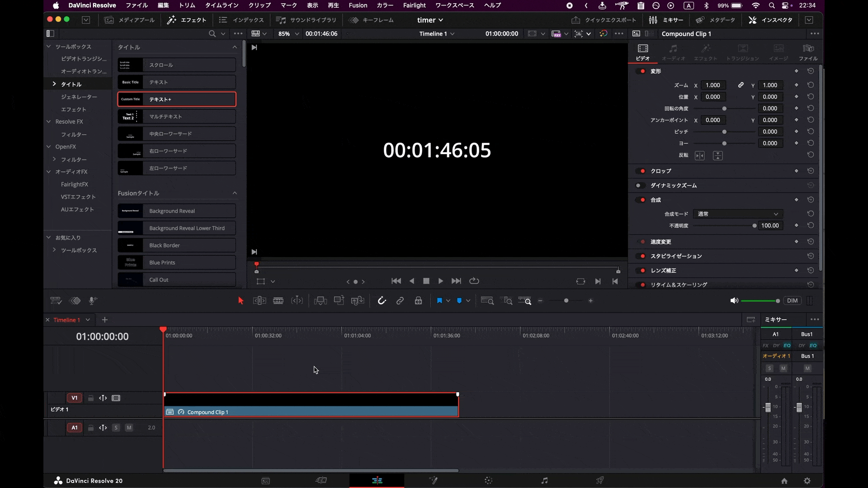Click the クイックエクスポート button

tap(604, 20)
